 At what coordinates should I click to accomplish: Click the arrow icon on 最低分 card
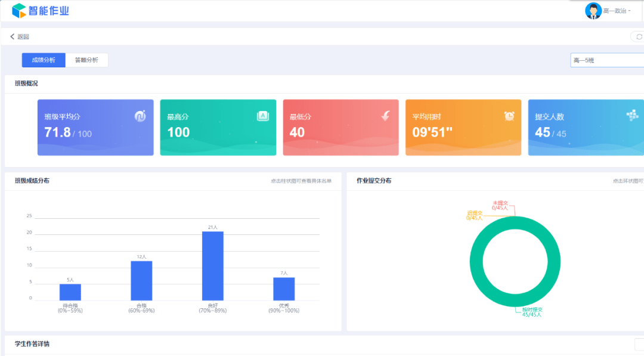coord(386,116)
